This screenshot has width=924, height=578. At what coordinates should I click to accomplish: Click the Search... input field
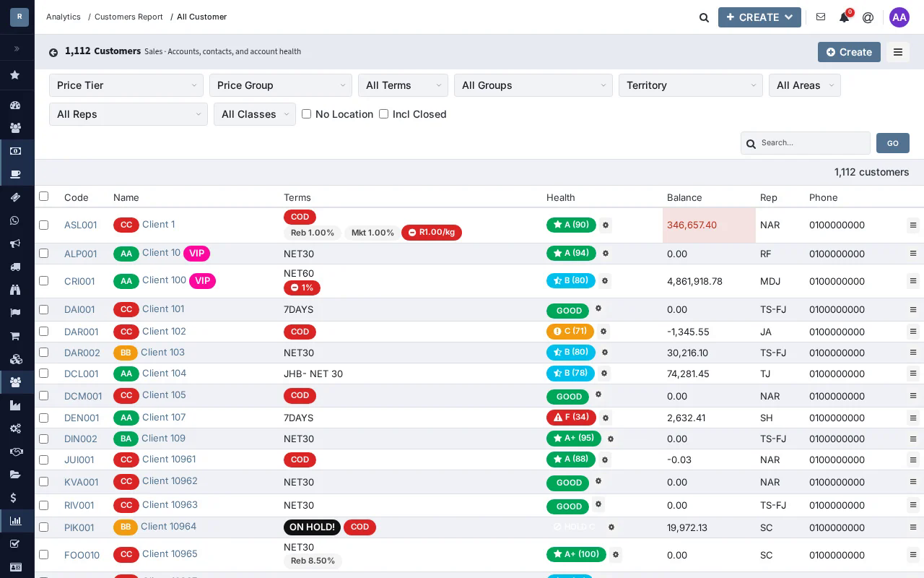[x=806, y=143]
